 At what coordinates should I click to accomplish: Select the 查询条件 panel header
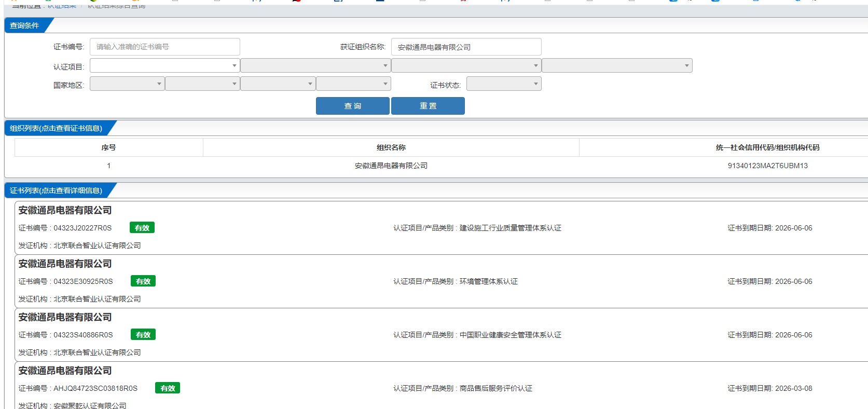coord(24,25)
